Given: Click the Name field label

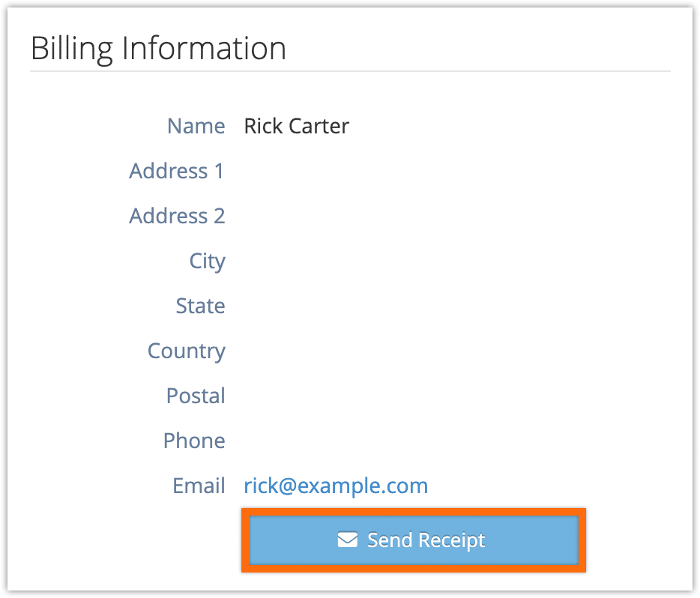Looking at the screenshot, I should pos(196,126).
